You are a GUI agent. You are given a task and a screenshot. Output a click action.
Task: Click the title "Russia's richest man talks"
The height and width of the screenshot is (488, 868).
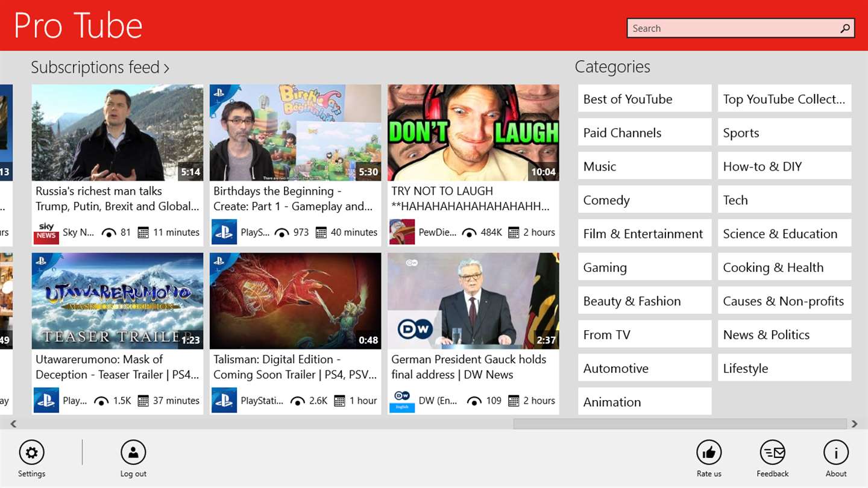click(x=99, y=191)
